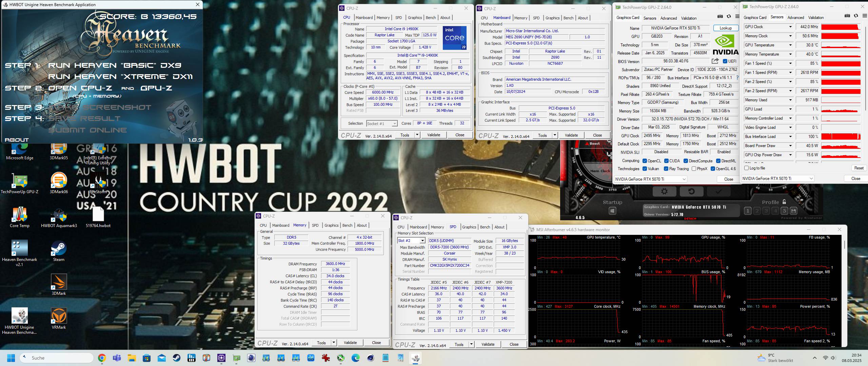
Task: Open 3DMark06 desktop shortcut
Action: coord(59,183)
